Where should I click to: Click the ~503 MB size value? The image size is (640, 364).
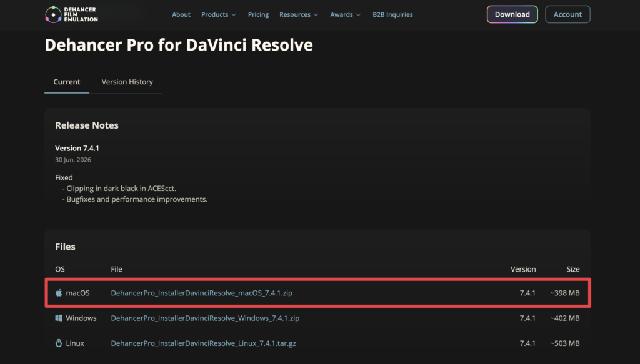pos(564,343)
